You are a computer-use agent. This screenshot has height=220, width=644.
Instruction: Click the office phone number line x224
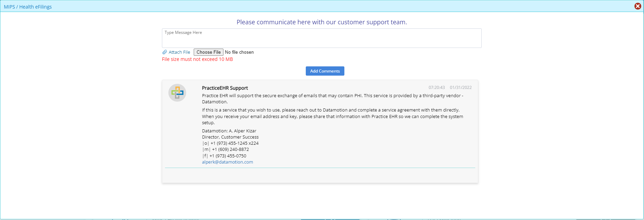230,143
